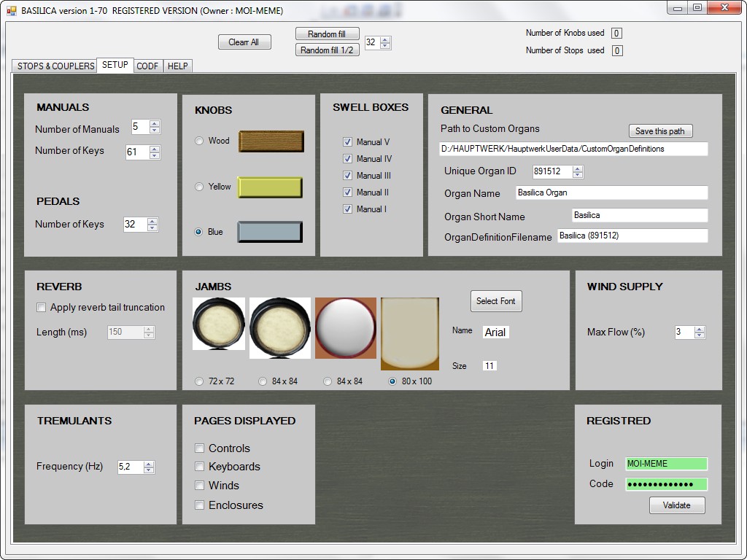Click the Blue knob color swatch
Viewport: 747px width, 560px height.
270,232
